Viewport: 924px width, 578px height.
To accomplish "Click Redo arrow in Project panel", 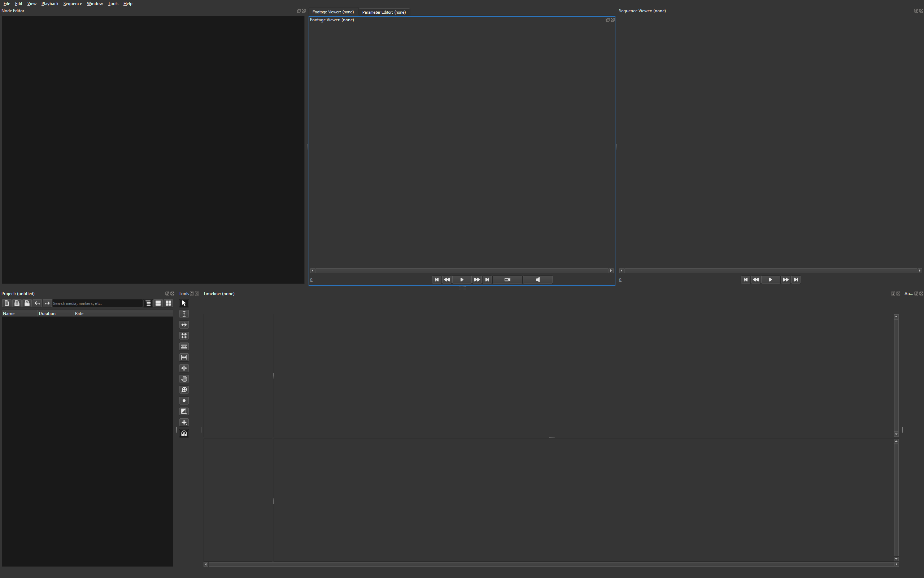I will 47,303.
